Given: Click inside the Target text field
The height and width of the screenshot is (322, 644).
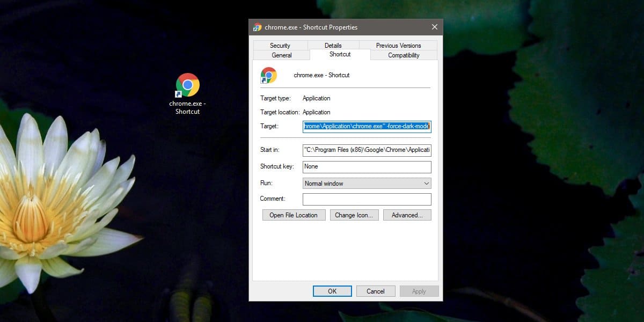Looking at the screenshot, I should (367, 127).
